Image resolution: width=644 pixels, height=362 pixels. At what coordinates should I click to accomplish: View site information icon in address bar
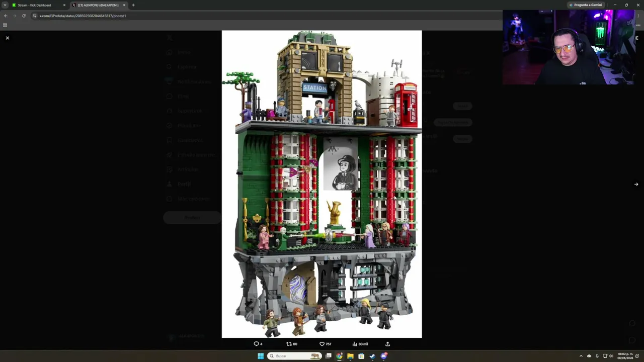pos(35,16)
